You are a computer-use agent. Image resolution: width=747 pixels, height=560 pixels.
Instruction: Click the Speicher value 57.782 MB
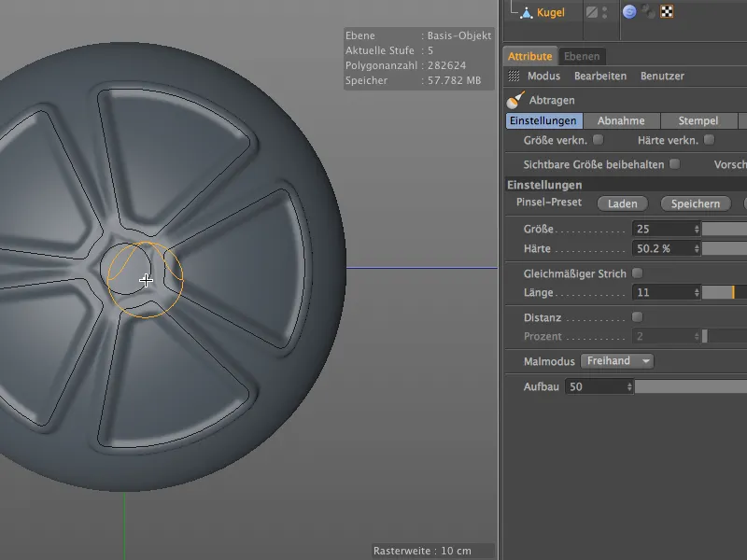pos(454,80)
